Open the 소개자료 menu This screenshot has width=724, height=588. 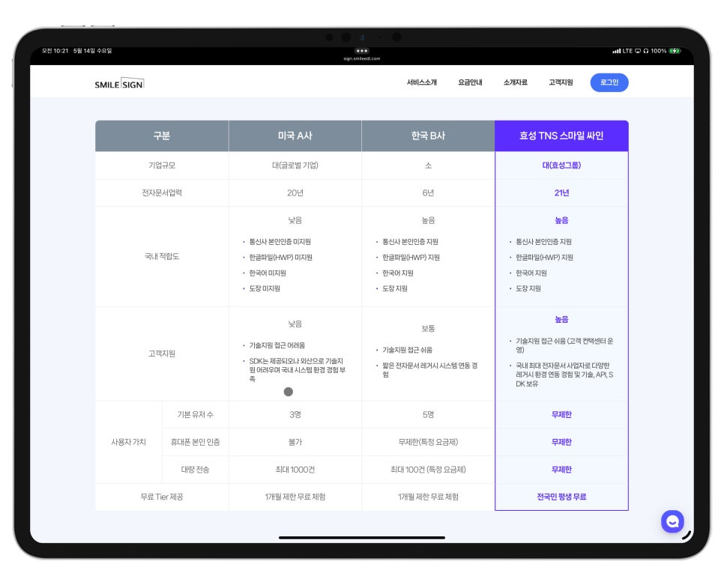516,82
